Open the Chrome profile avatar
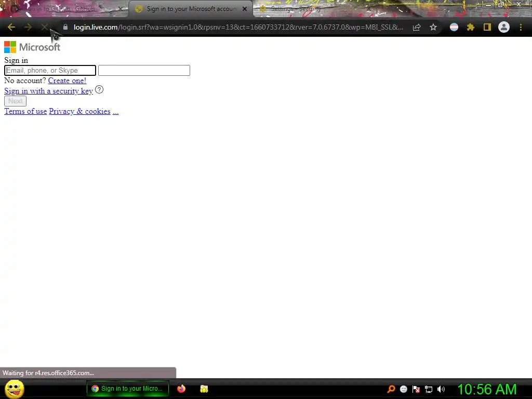 (x=504, y=27)
